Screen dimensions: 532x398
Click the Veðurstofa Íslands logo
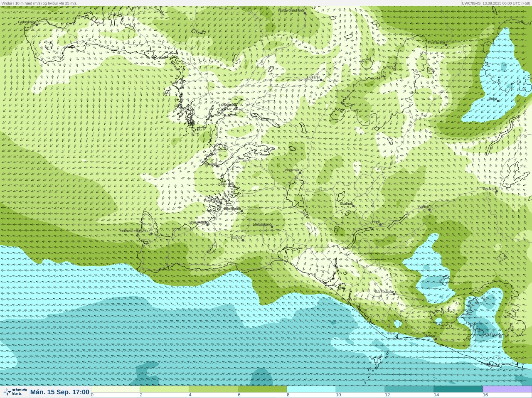click(15, 392)
